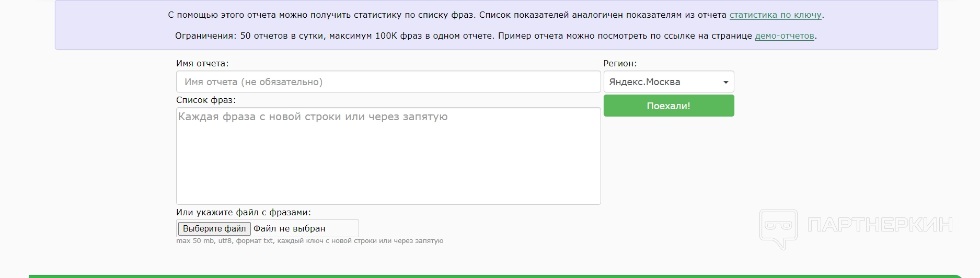Open the 'демо-отчетов' link
Screen dimensions: 980x278
pos(785,36)
